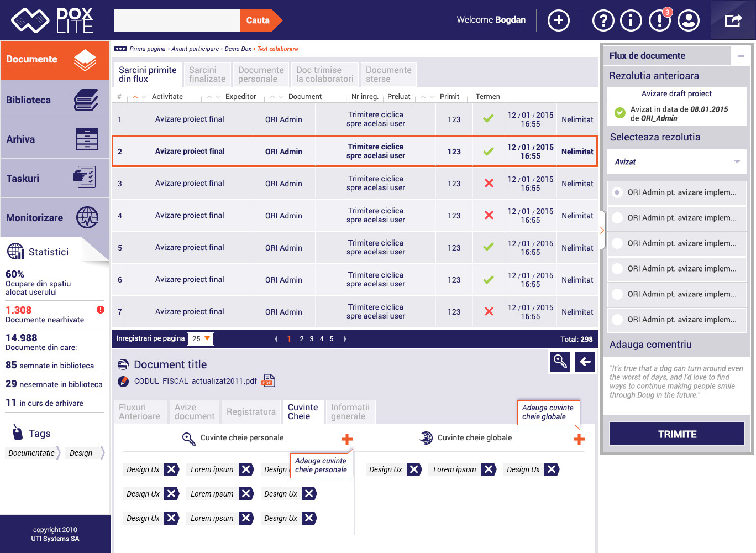Open Demo Dox breadcrumb link
The image size is (756, 553).
point(238,49)
